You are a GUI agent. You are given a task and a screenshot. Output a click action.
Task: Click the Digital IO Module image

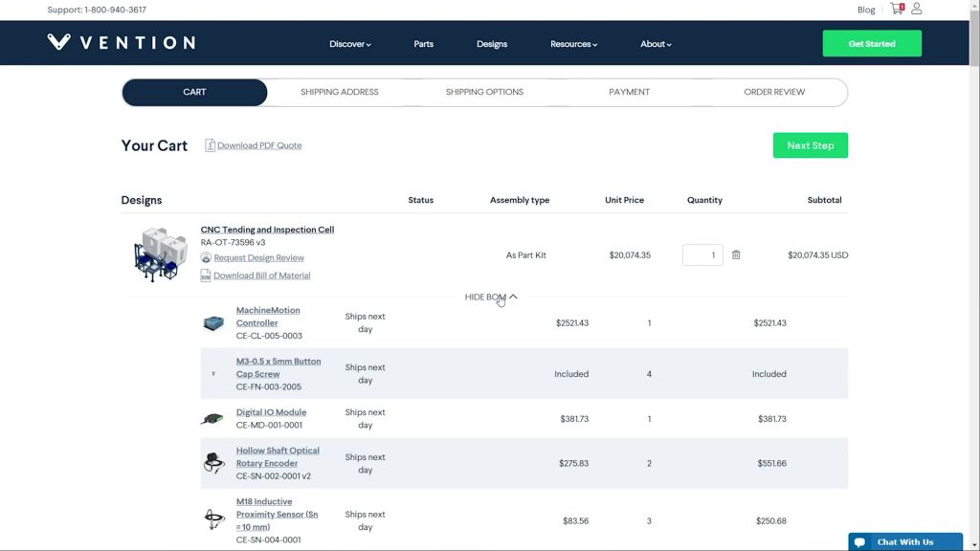pos(212,419)
